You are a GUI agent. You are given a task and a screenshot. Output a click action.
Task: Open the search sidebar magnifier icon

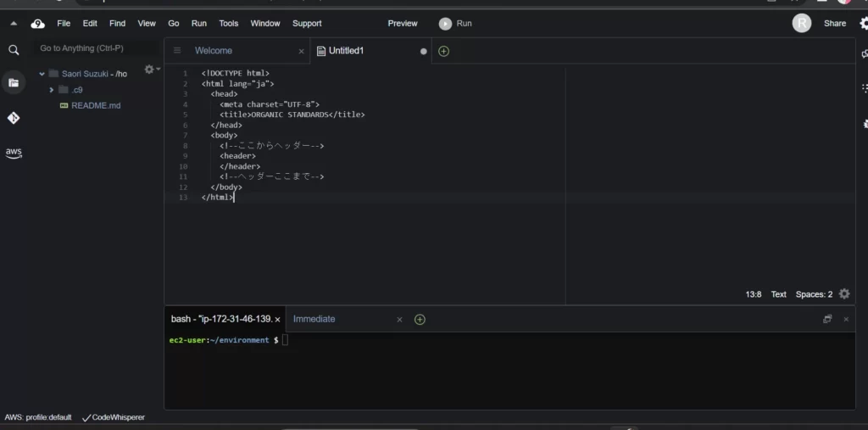pyautogui.click(x=14, y=50)
